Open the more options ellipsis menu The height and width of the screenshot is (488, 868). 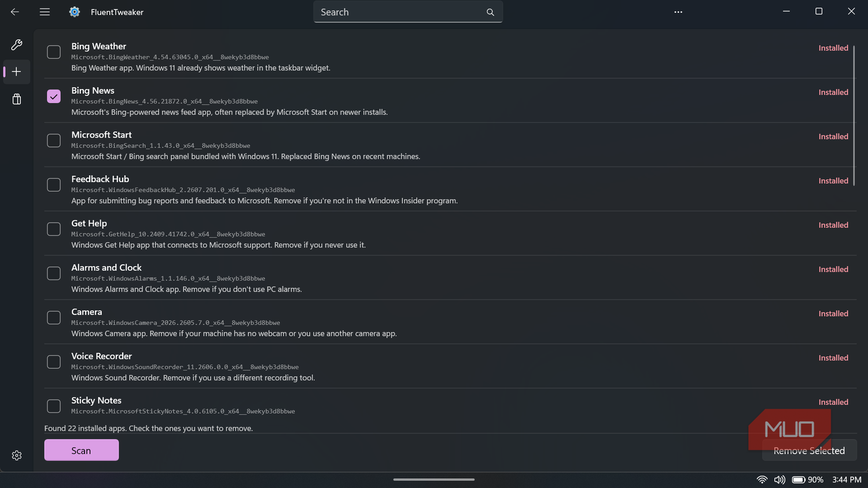coord(678,12)
